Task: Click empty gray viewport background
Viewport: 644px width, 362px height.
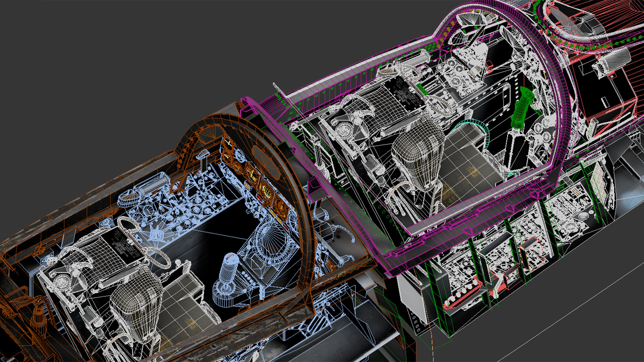Action: coord(101,60)
